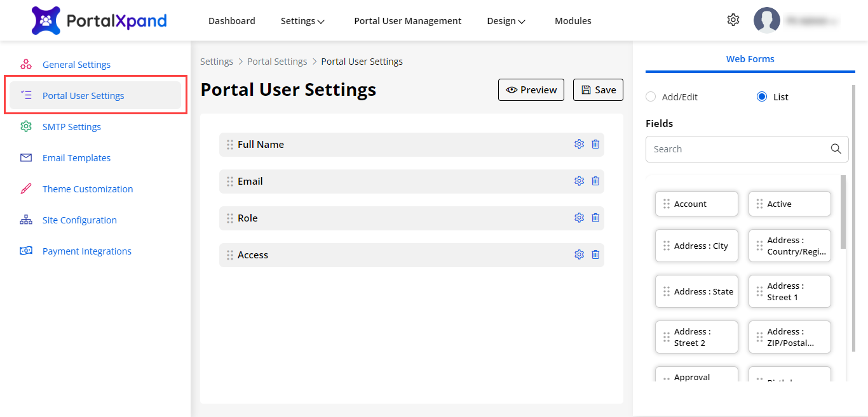Select the List radio option

(762, 97)
